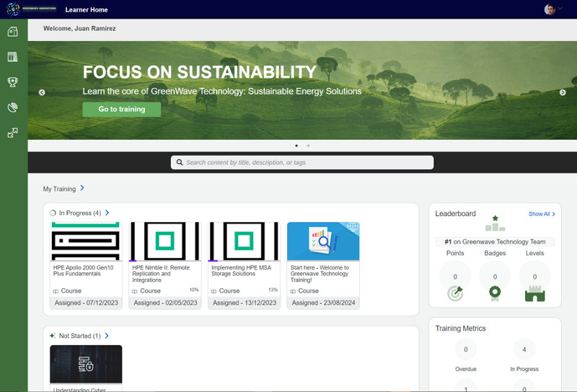Click the 13% progress on MSA card
The width and height of the screenshot is (577, 392).
(273, 290)
